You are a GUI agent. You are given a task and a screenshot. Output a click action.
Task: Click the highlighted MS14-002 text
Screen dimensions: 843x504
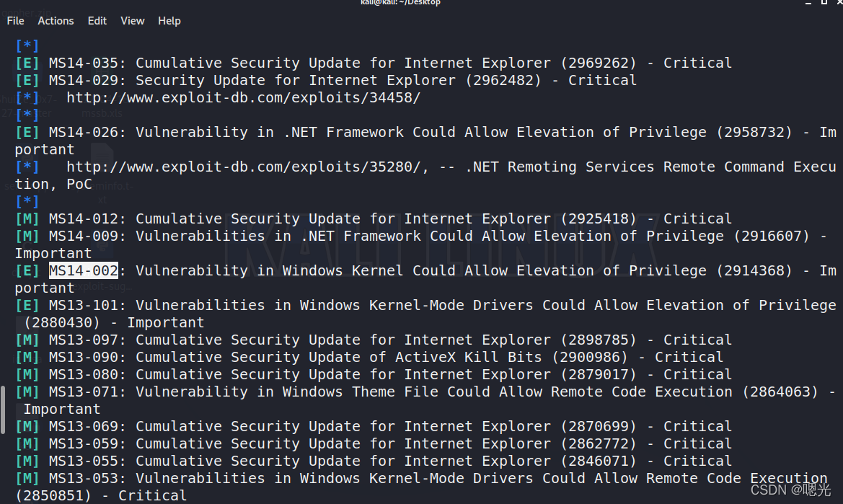pos(83,270)
